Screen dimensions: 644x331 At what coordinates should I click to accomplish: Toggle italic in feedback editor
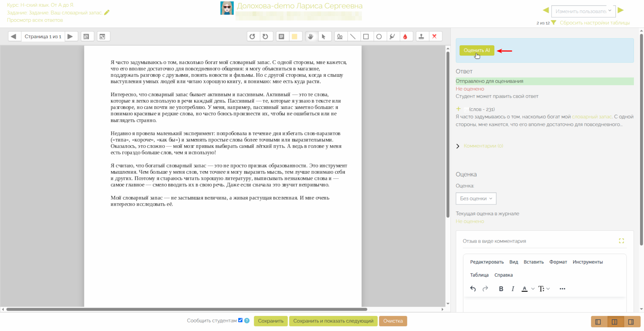click(513, 289)
